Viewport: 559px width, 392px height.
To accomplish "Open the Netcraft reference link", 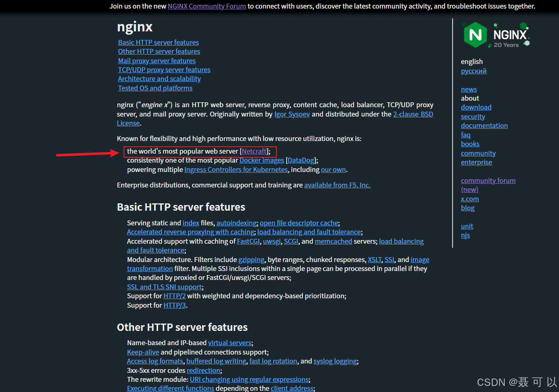I will click(x=254, y=151).
